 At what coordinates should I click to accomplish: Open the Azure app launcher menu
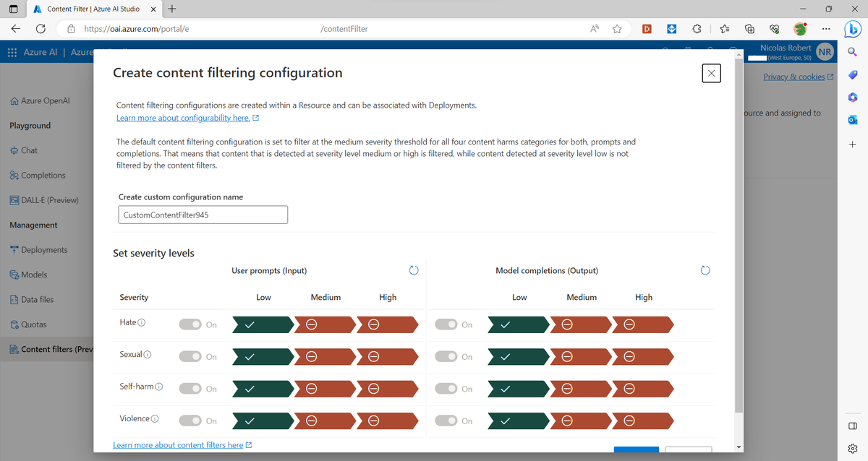click(x=12, y=51)
